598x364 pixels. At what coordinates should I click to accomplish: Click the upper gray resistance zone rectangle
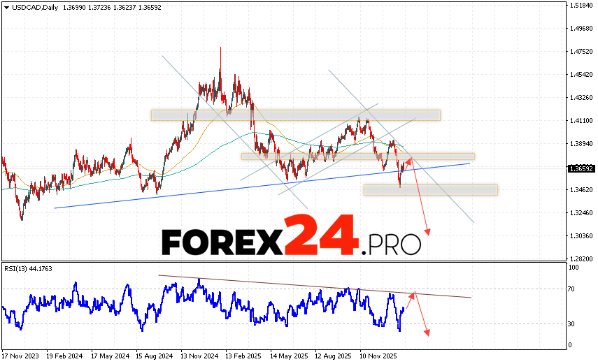(295, 115)
